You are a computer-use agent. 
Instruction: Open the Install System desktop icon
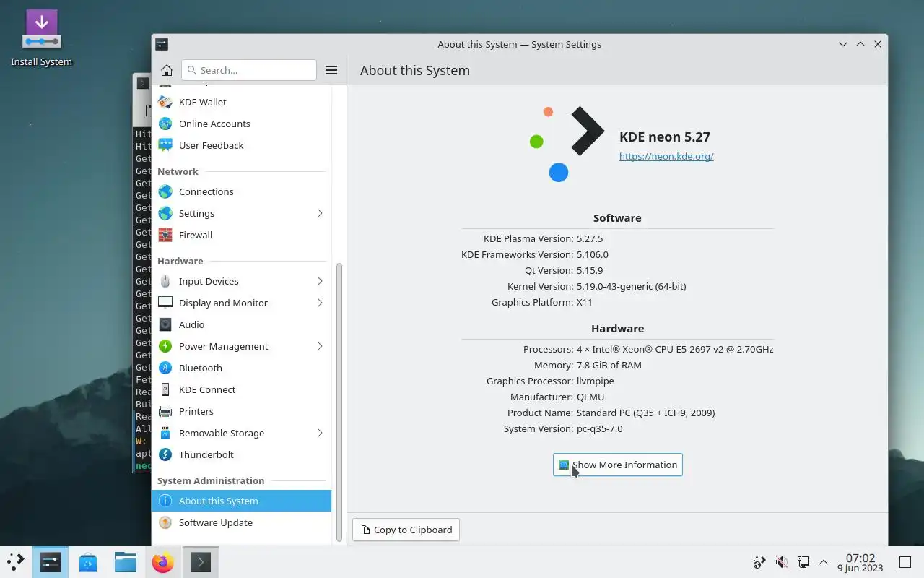(x=41, y=38)
